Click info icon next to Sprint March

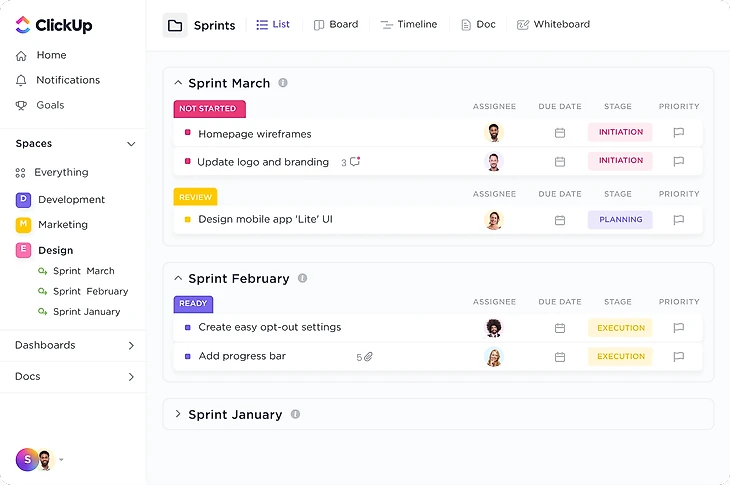click(283, 83)
